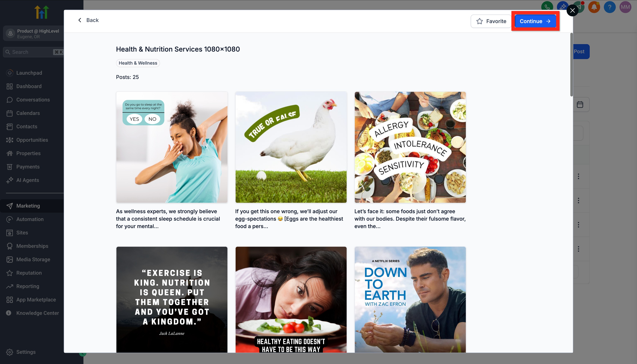The width and height of the screenshot is (637, 364).
Task: Select the yawning woman sleep post thumbnail
Action: (x=172, y=147)
